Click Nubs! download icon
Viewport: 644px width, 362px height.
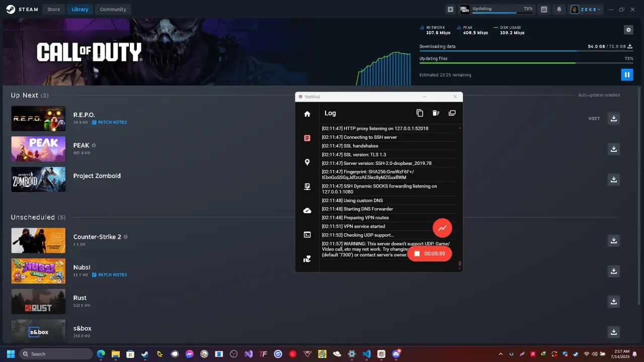[x=613, y=271]
